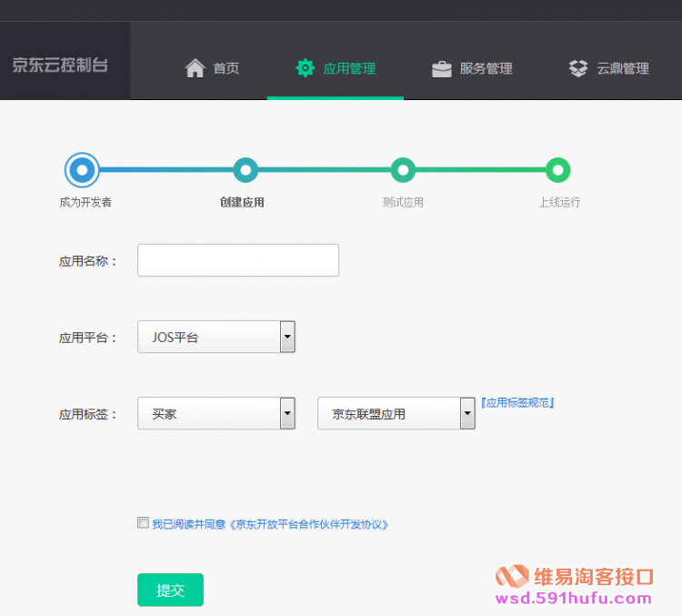
Task: Click the 测试应用 step label
Action: (403, 202)
